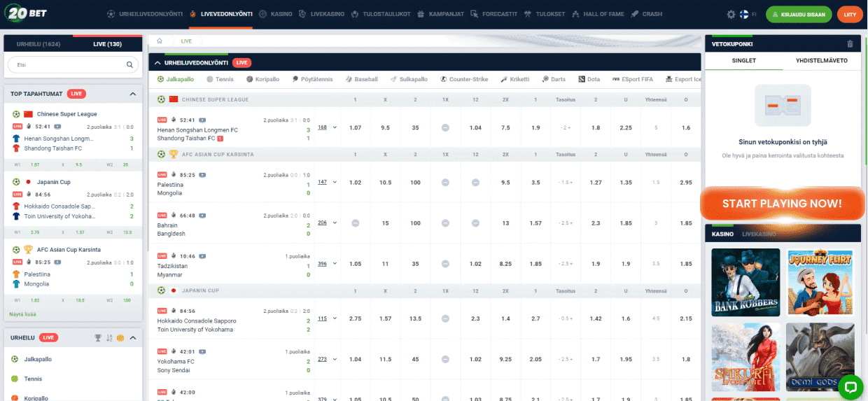Screen dimensions: 868x401
Task: Expand the 168 markets dropdown for Henan match
Action: 327,127
